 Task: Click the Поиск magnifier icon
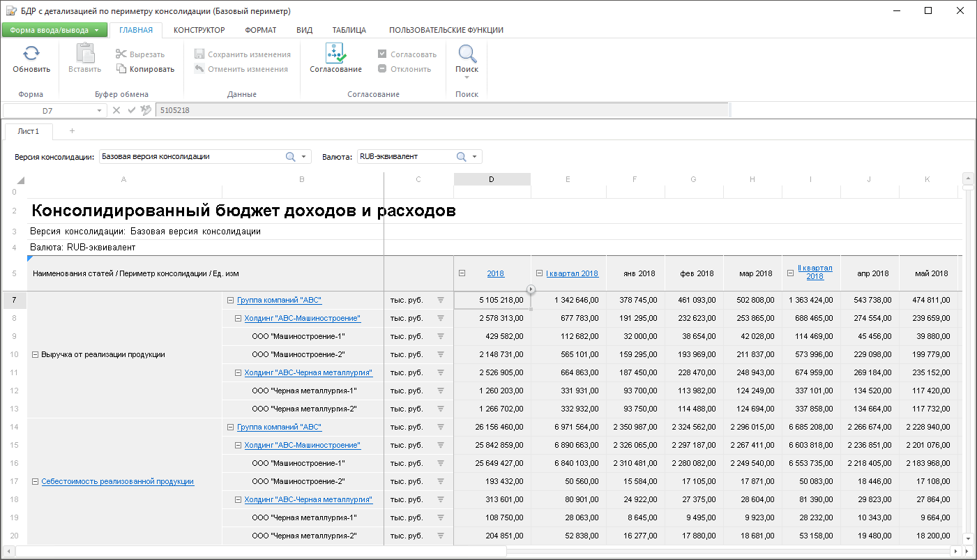467,54
